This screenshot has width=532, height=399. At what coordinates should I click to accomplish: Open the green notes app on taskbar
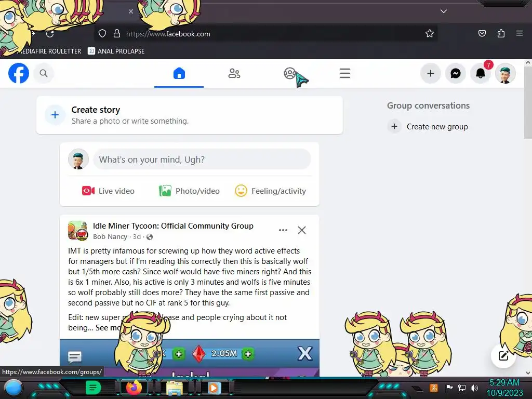pyautogui.click(x=94, y=388)
